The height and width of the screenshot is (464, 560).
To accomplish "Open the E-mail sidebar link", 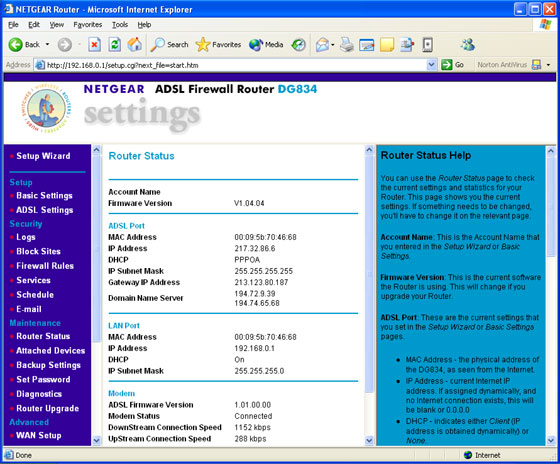I will click(x=29, y=309).
